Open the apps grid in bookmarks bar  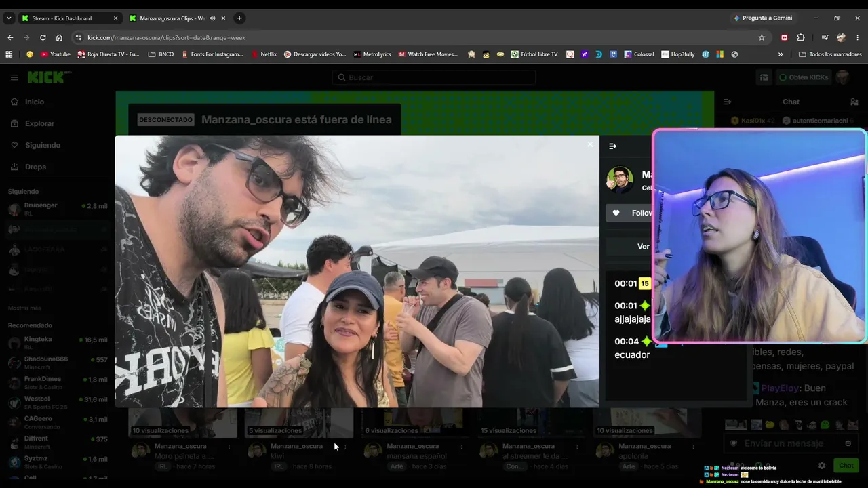pos(9,54)
